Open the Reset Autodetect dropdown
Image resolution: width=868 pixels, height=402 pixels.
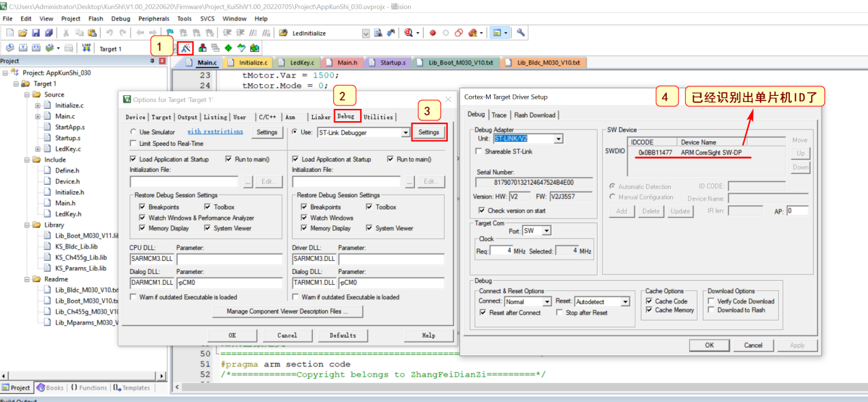pyautogui.click(x=624, y=302)
